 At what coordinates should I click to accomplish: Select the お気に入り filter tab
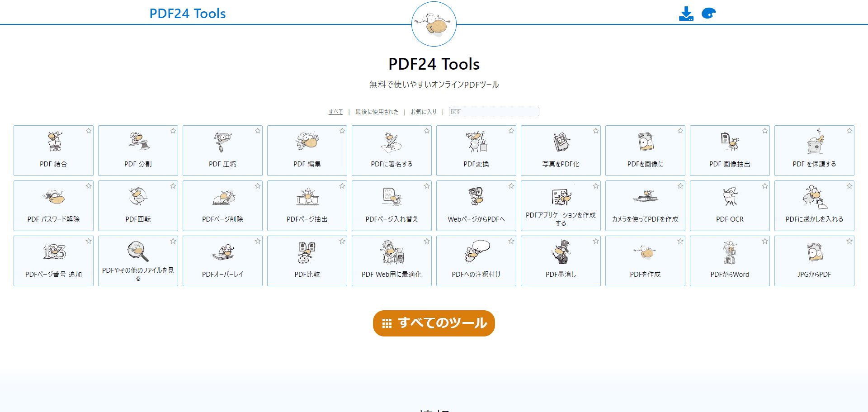424,112
